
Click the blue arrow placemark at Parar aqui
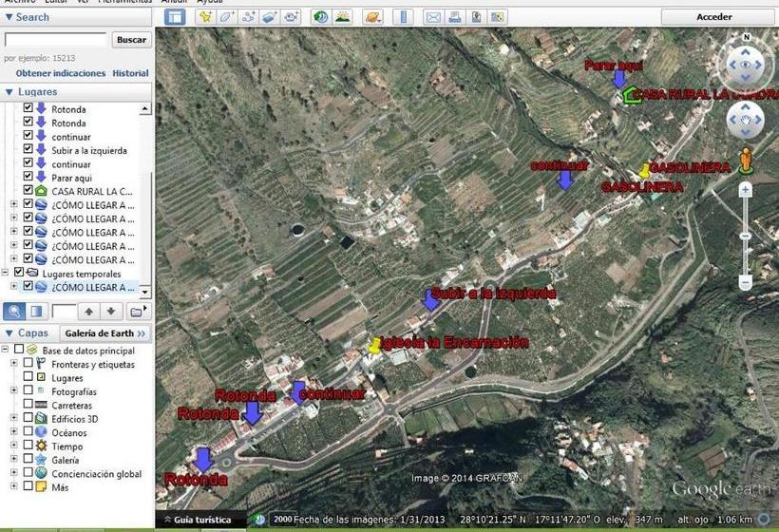click(x=619, y=79)
